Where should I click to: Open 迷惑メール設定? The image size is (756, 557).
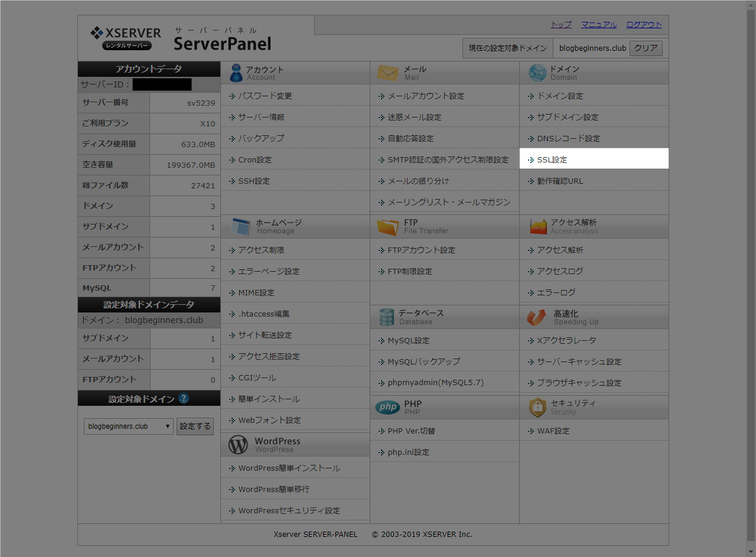pos(415,117)
